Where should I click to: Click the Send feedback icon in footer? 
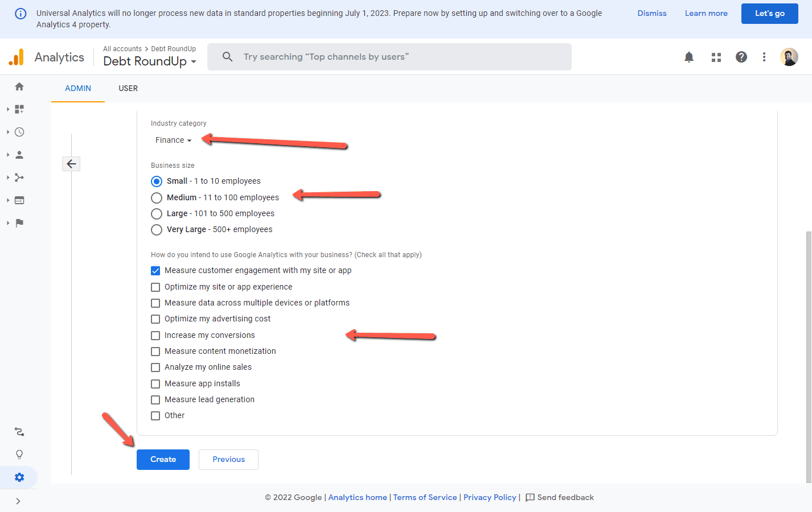pos(530,498)
